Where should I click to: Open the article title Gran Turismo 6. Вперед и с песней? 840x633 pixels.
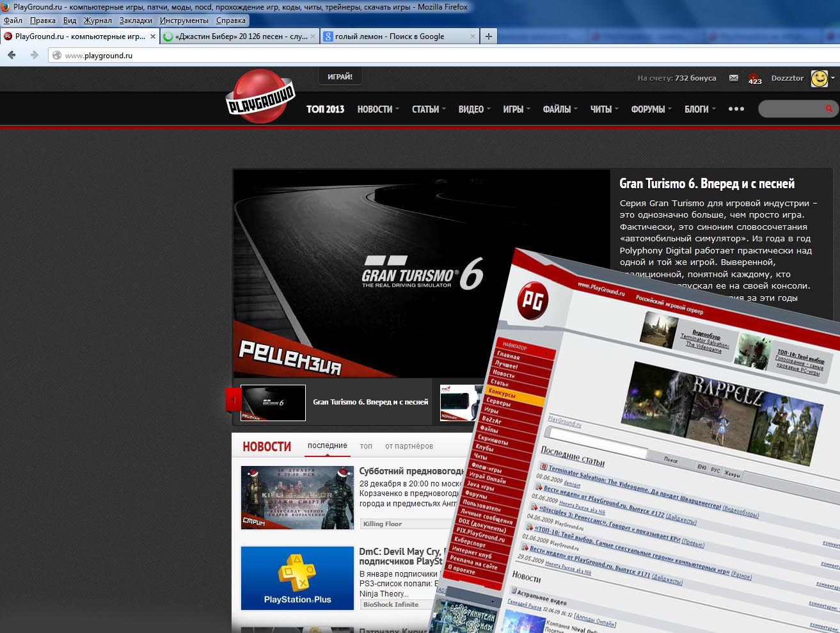pos(707,184)
